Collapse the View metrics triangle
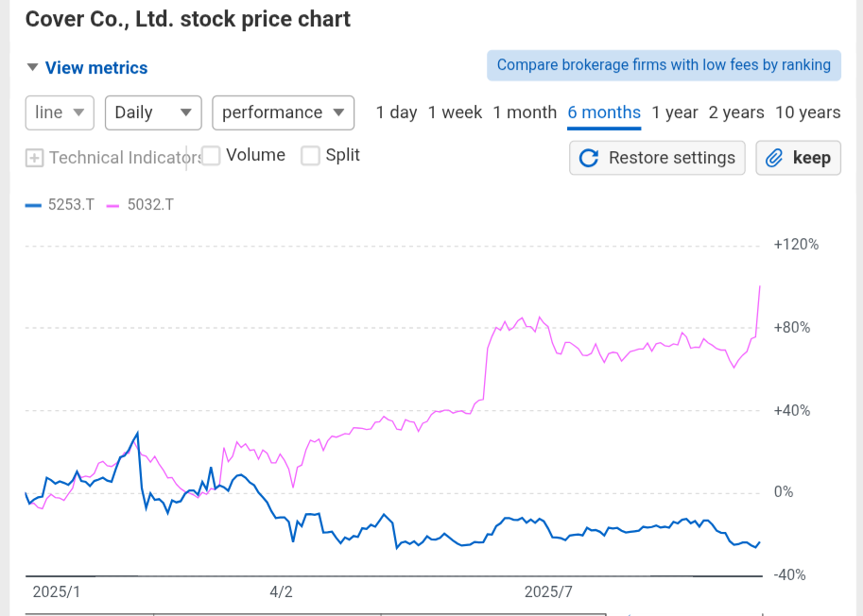This screenshot has width=863, height=616. click(x=32, y=67)
